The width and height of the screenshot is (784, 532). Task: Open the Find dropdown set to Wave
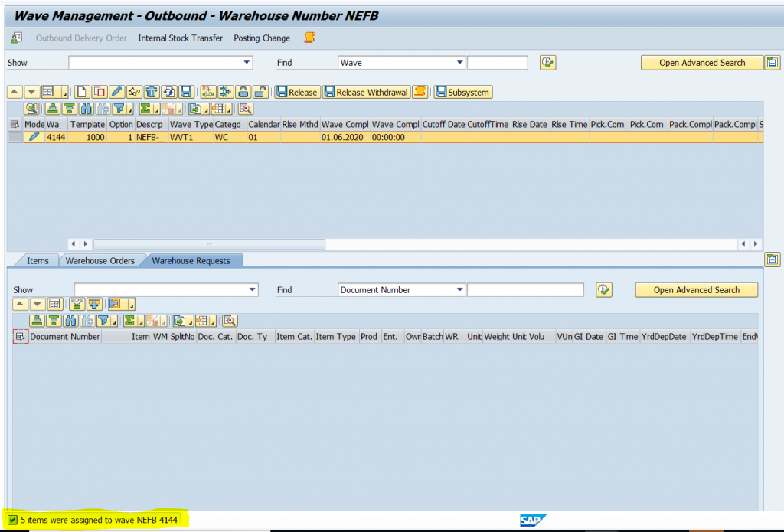pyautogui.click(x=459, y=63)
